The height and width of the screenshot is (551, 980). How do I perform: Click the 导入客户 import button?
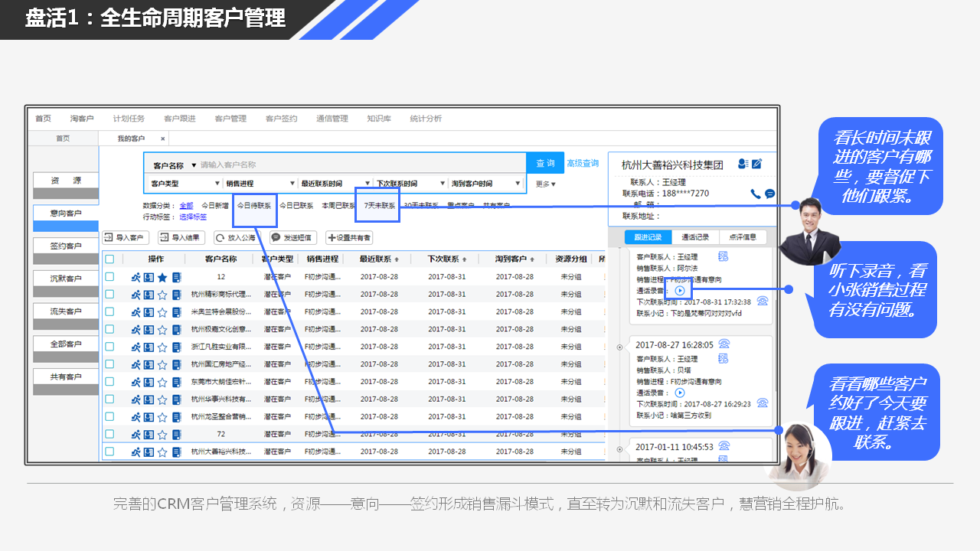coord(126,238)
